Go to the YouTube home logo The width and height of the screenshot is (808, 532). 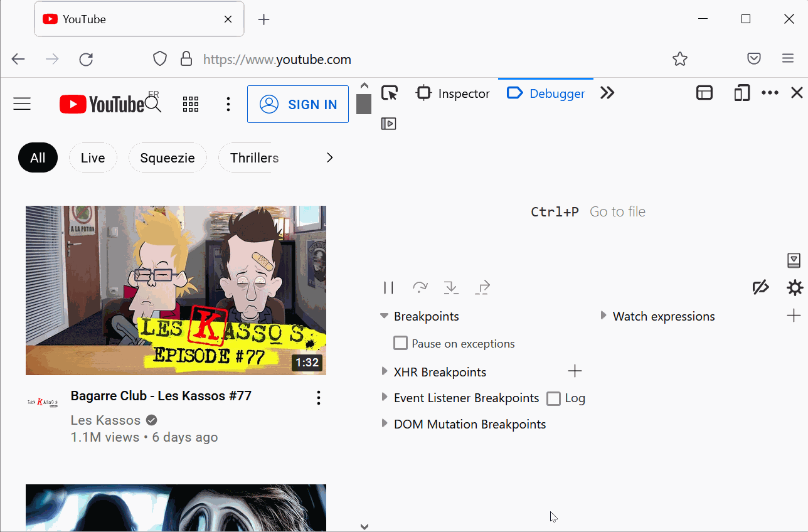click(102, 104)
